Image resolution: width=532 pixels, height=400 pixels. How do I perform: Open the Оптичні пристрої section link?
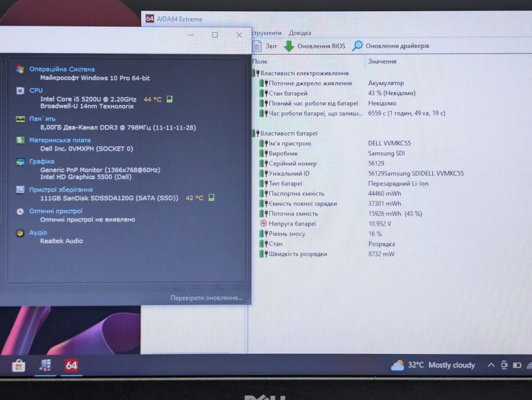click(56, 211)
